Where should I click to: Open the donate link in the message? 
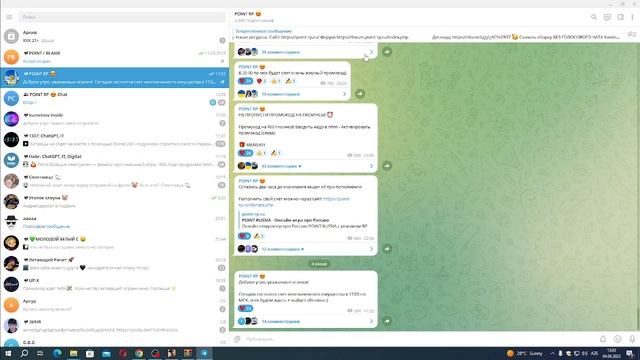point(295,202)
